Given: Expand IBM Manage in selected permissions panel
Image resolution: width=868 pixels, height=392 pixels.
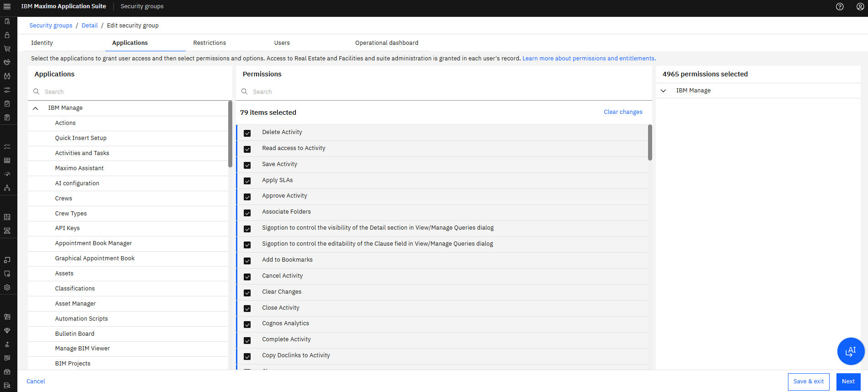Looking at the screenshot, I should pyautogui.click(x=663, y=91).
